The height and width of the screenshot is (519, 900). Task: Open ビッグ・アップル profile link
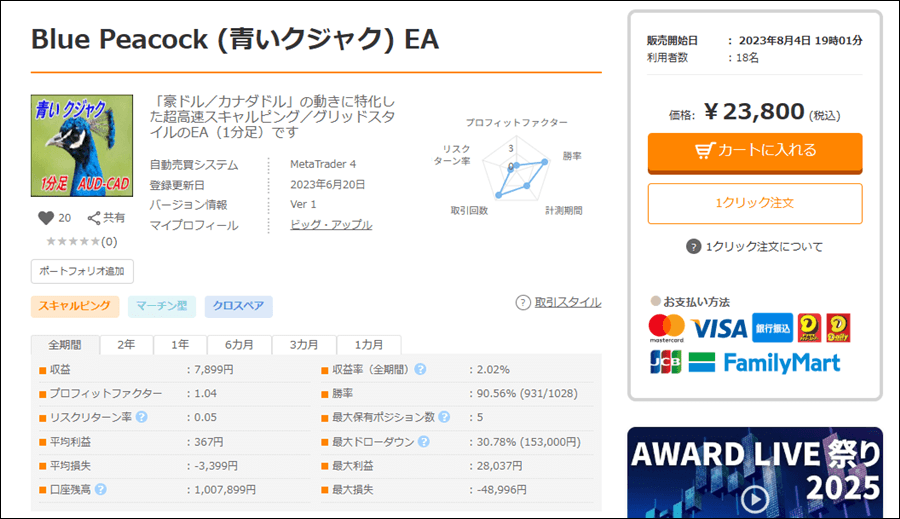click(331, 225)
